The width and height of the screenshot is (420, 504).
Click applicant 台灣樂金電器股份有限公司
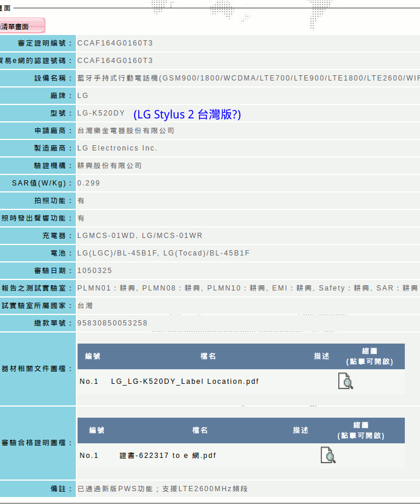[125, 131]
